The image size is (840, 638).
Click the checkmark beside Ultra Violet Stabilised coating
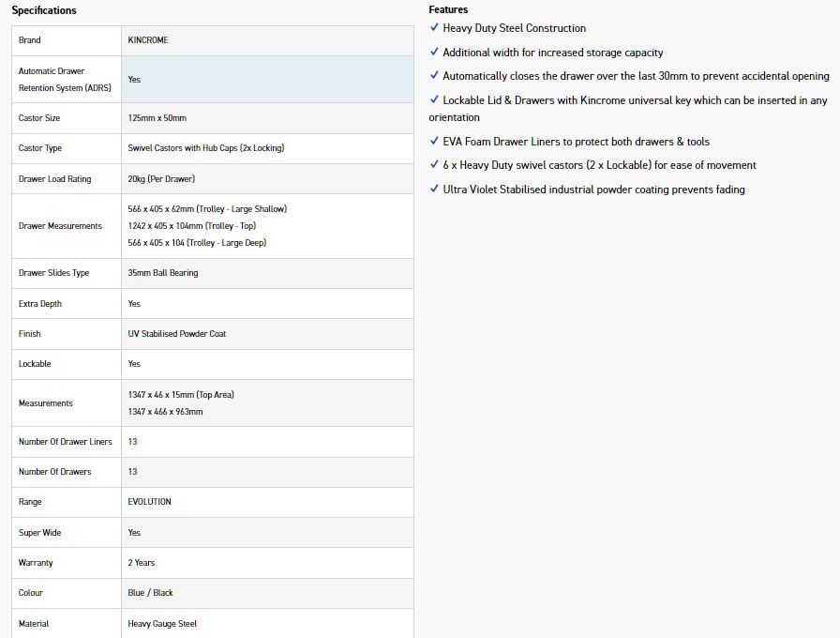pyautogui.click(x=434, y=189)
